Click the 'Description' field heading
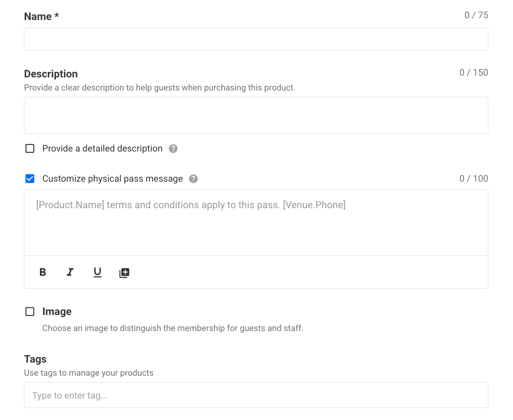The height and width of the screenshot is (420, 513). coord(51,74)
